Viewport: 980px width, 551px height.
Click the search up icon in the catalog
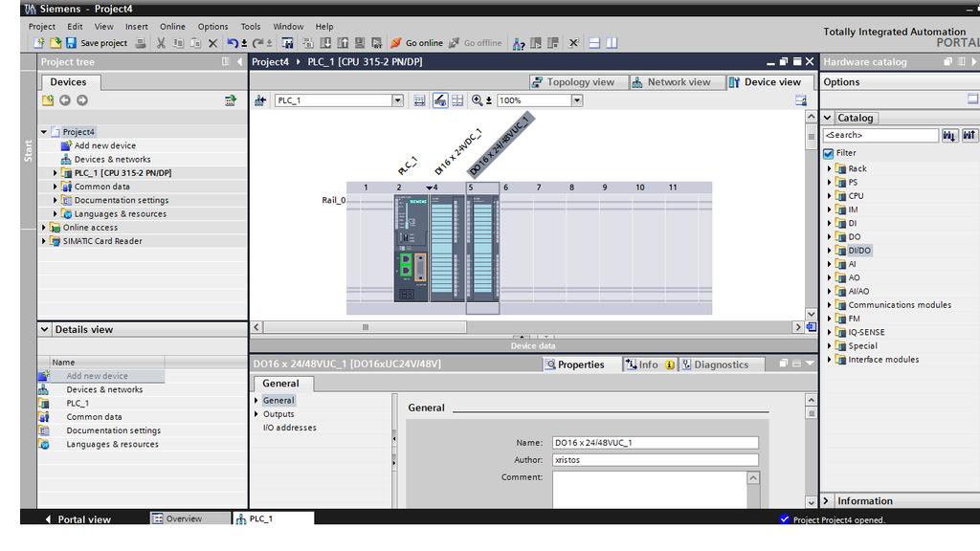coord(969,135)
